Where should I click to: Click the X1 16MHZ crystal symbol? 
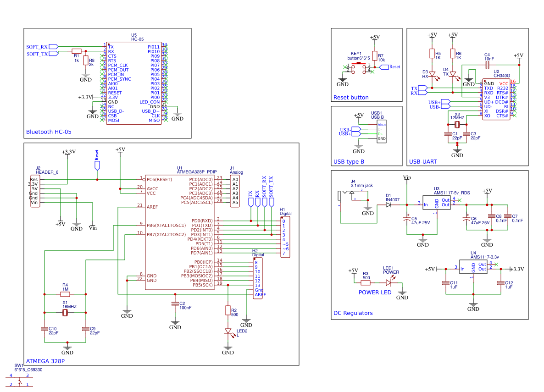tap(65, 313)
